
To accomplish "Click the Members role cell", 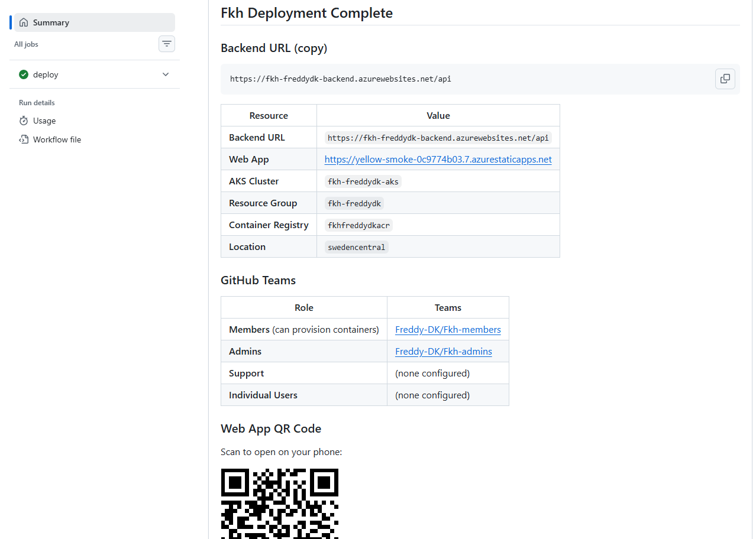I will coord(304,330).
